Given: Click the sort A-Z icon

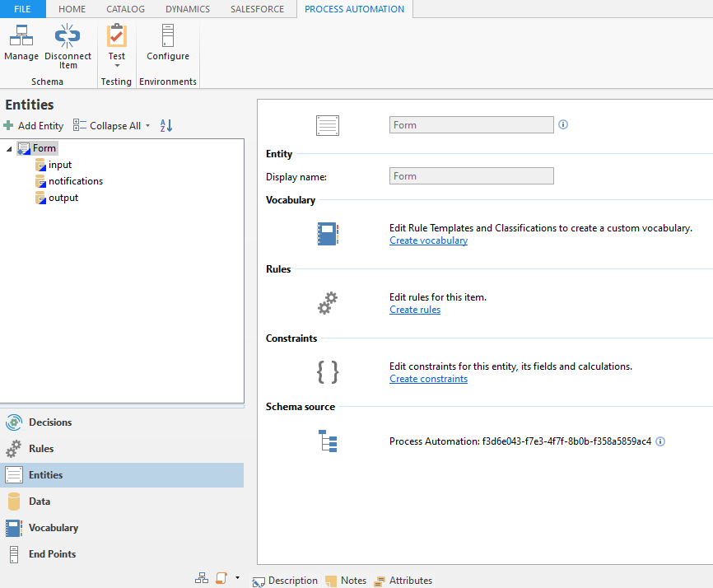Looking at the screenshot, I should [166, 126].
